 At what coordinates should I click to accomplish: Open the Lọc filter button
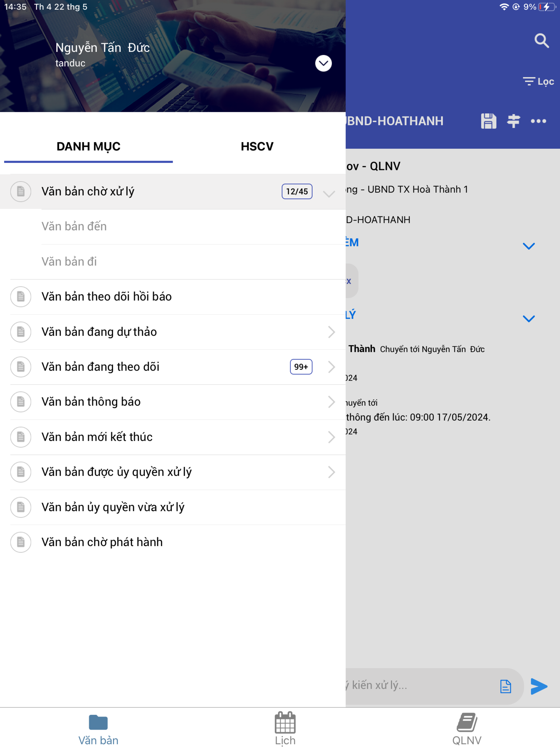tap(538, 81)
